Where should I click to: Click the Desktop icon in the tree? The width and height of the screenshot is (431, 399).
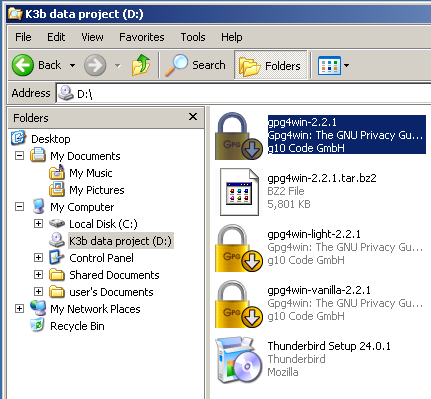coord(18,138)
